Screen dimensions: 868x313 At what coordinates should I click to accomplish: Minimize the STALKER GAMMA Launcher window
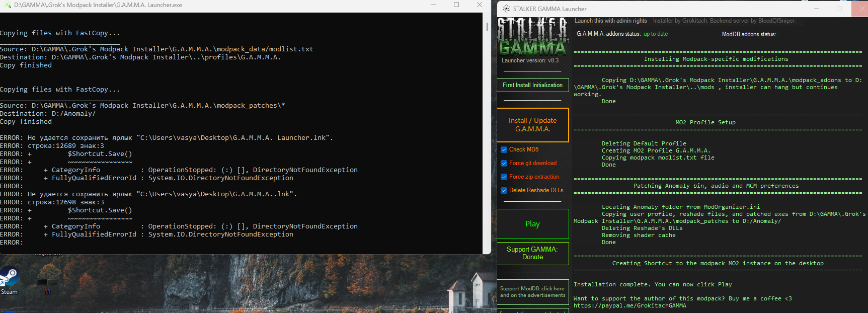[817, 9]
